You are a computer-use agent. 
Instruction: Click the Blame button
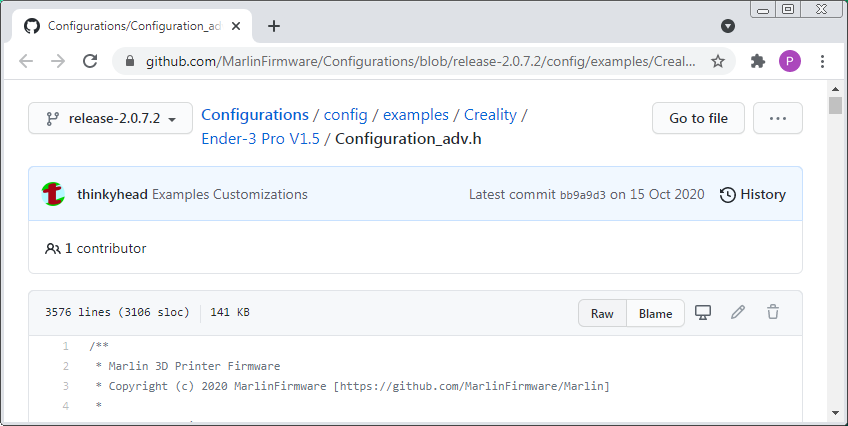[x=656, y=313]
